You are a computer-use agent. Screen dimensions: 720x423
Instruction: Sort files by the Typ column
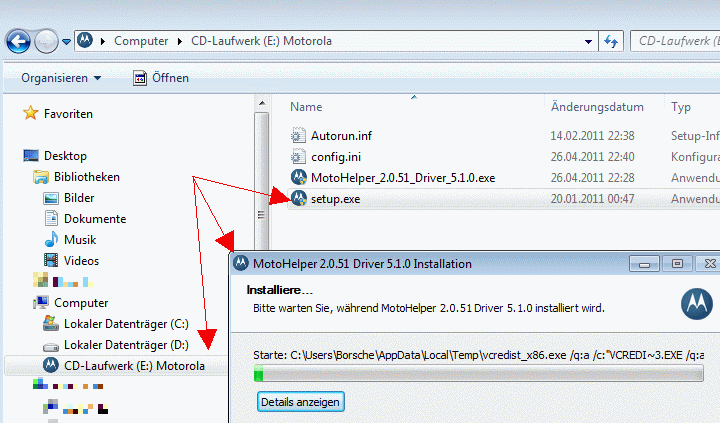pos(681,107)
